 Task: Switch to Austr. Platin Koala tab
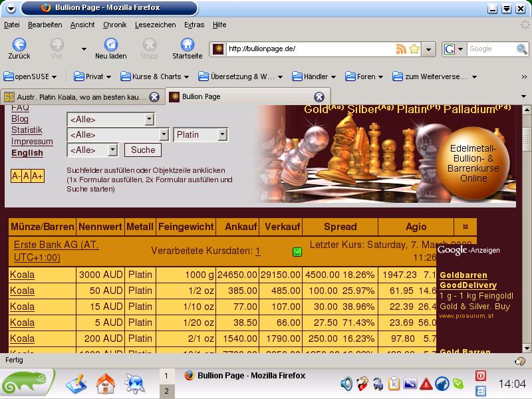tap(81, 97)
